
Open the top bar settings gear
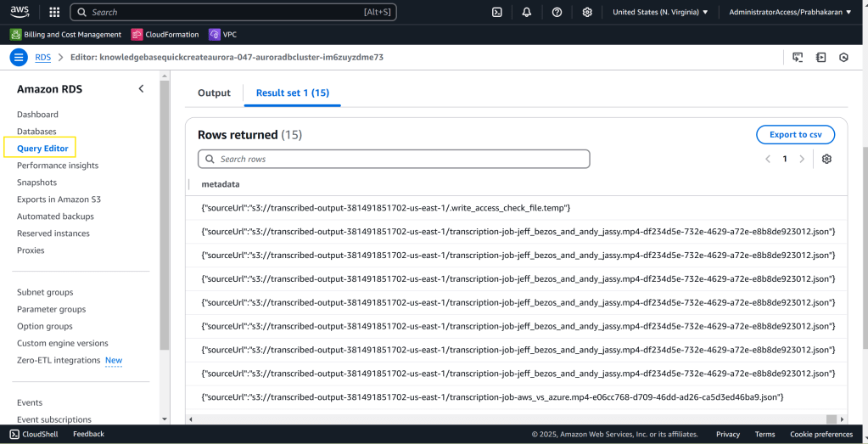587,12
